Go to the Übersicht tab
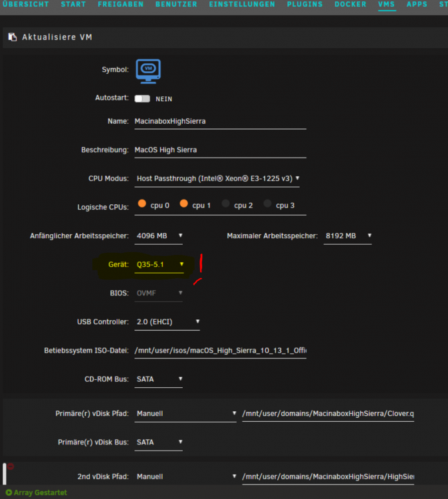Viewport: 448px width, 499px height. click(x=26, y=5)
